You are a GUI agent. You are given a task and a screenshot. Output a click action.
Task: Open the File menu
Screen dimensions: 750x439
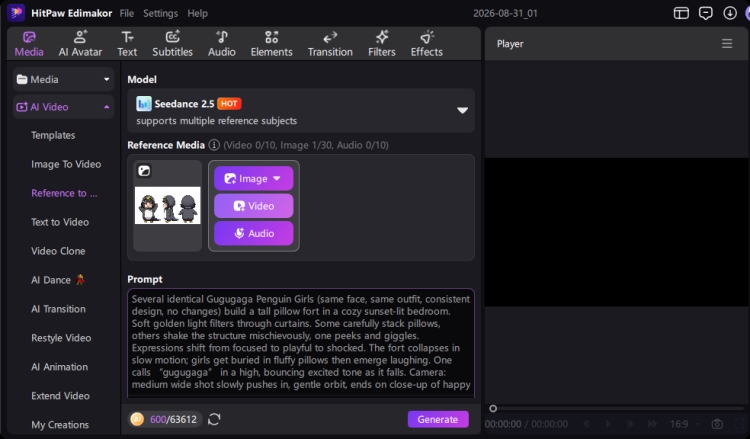(x=127, y=13)
